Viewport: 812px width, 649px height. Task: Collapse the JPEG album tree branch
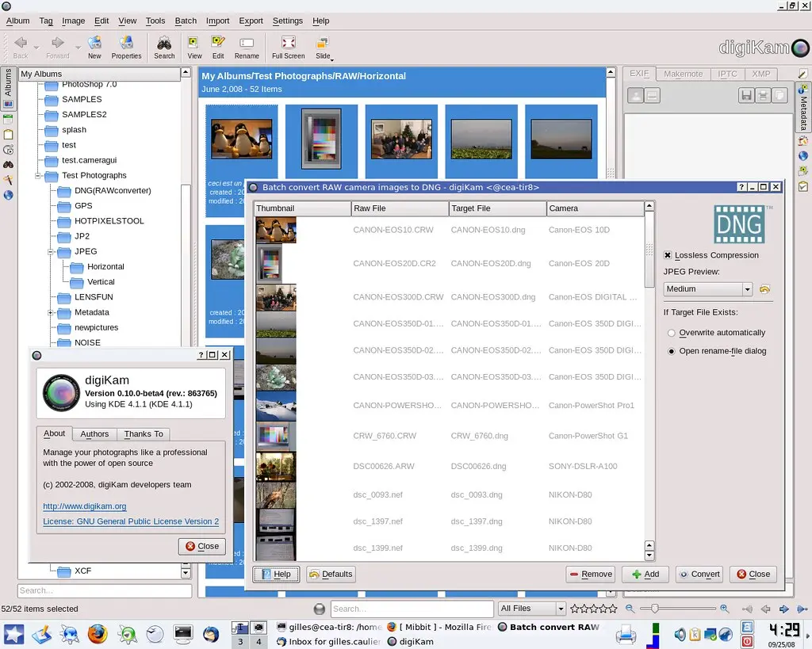(x=50, y=251)
